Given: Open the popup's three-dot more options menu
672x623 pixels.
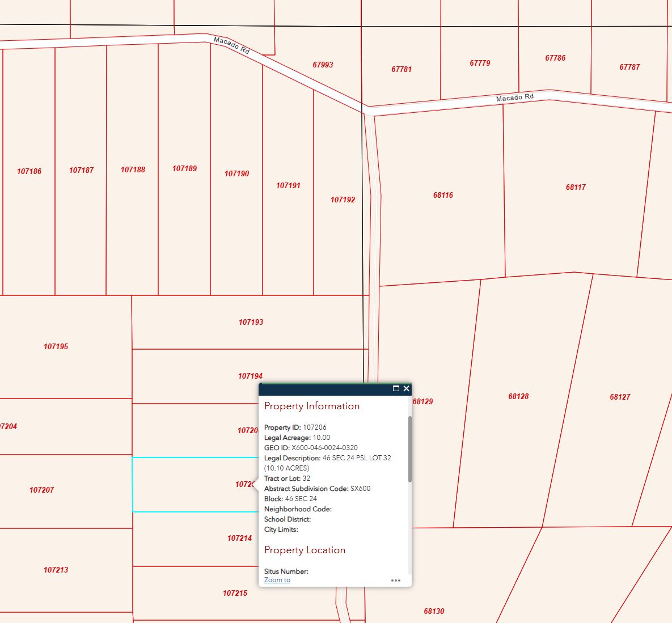Looking at the screenshot, I should [396, 580].
